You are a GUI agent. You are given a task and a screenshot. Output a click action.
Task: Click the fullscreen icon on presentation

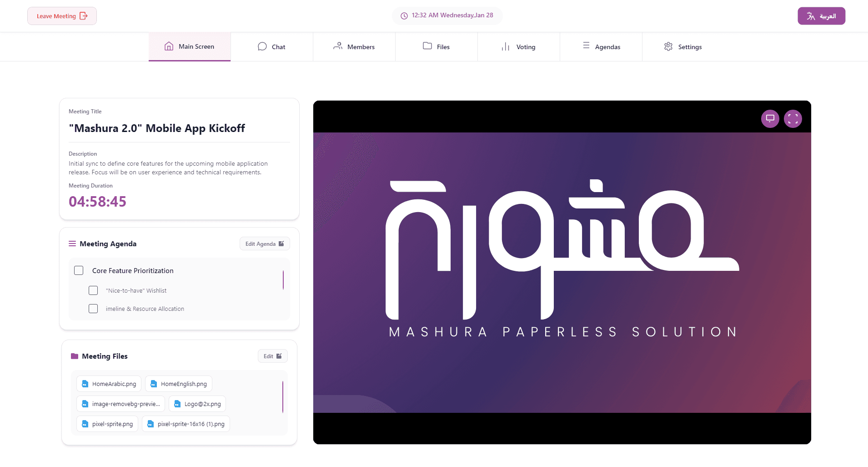tap(793, 119)
